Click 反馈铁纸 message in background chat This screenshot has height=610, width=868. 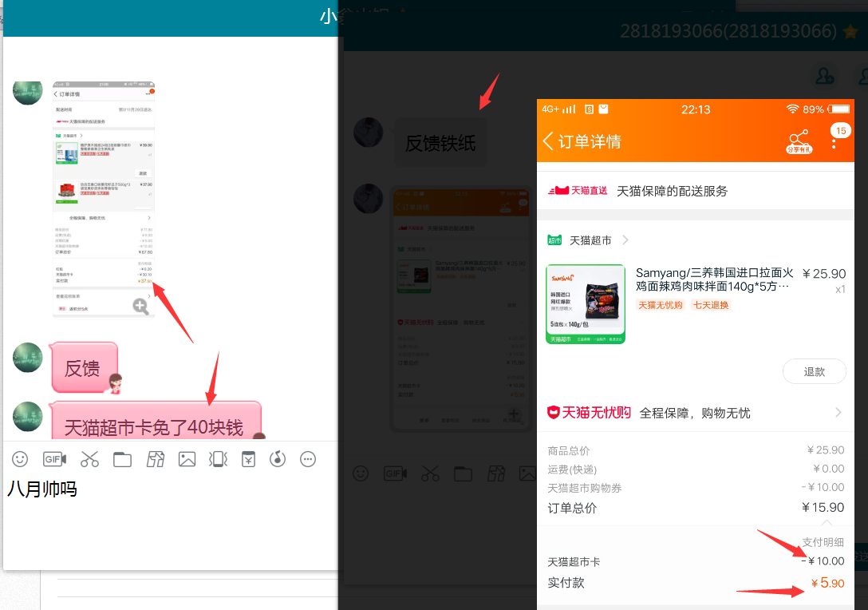(440, 142)
